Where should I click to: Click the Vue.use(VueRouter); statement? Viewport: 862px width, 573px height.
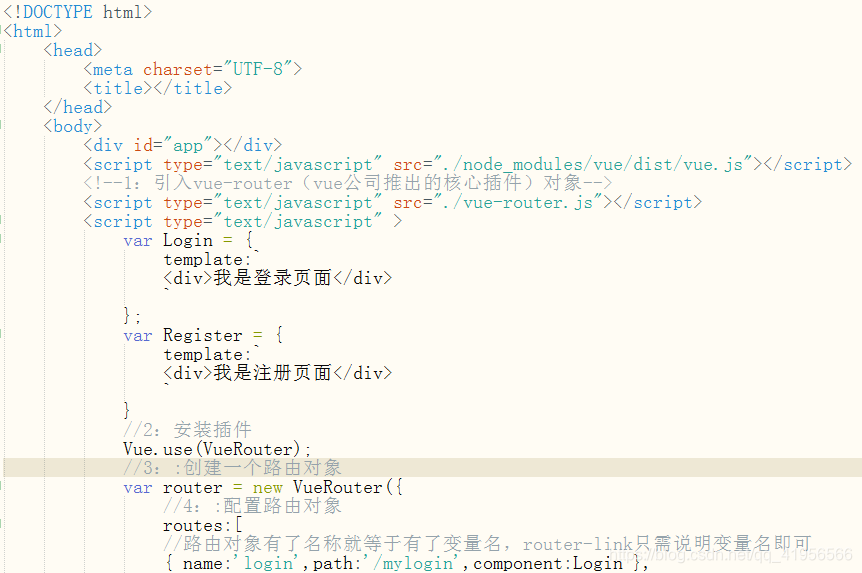217,449
